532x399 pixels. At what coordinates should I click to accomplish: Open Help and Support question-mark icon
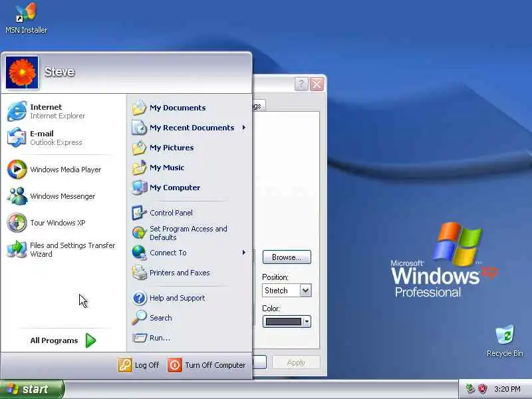pyautogui.click(x=139, y=298)
